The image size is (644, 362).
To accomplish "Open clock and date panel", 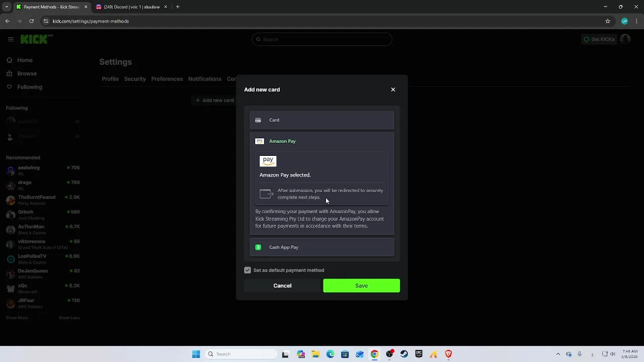I will point(629,354).
